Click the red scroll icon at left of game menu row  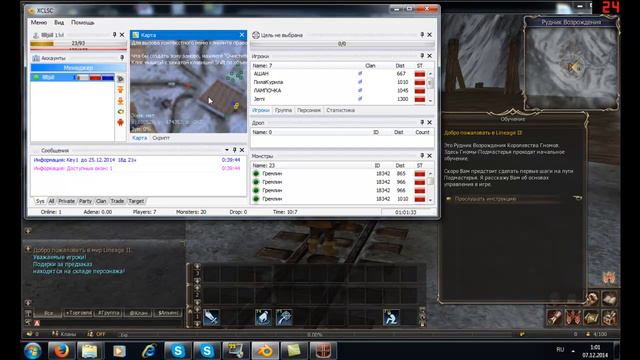(x=554, y=317)
